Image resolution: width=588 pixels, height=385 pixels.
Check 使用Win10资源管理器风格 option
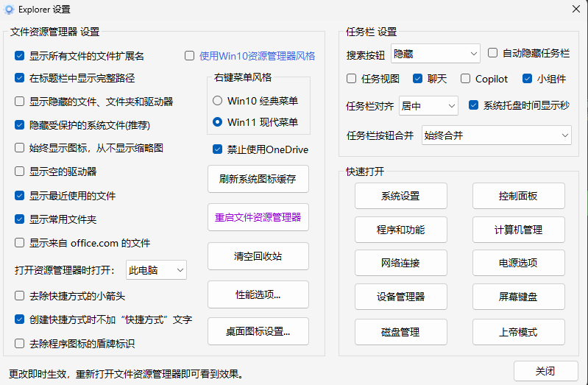click(x=190, y=55)
